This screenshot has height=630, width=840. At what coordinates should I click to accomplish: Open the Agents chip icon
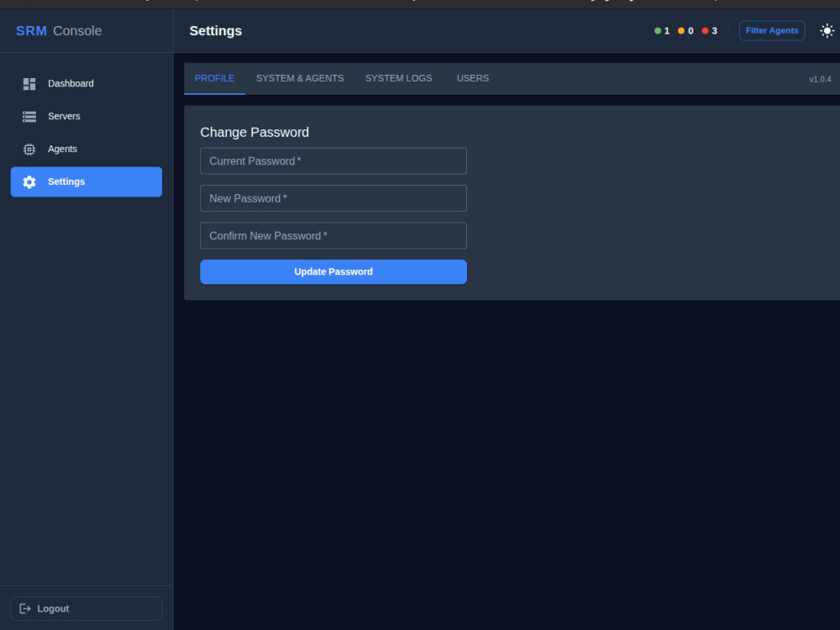(29, 150)
